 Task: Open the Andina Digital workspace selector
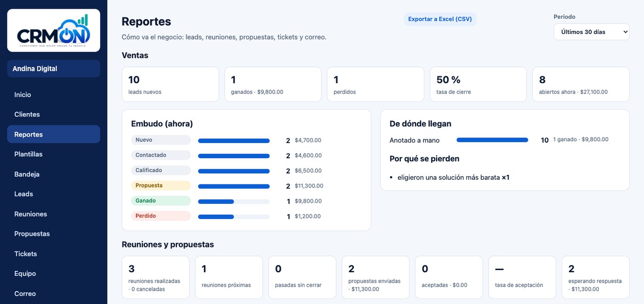point(53,69)
